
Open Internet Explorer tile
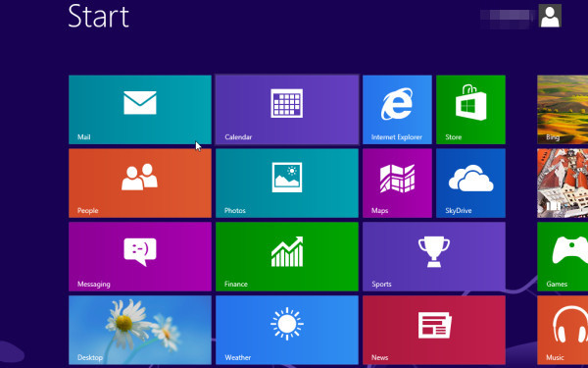pos(397,110)
